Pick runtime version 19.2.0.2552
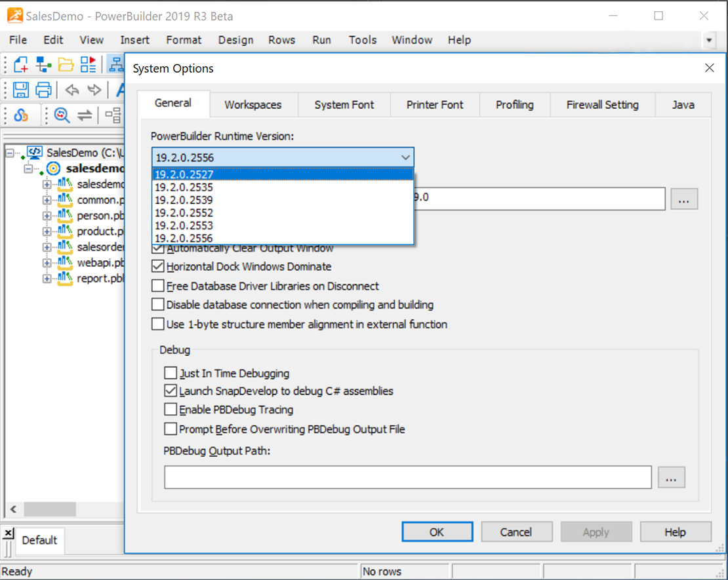This screenshot has width=728, height=580. click(x=283, y=212)
